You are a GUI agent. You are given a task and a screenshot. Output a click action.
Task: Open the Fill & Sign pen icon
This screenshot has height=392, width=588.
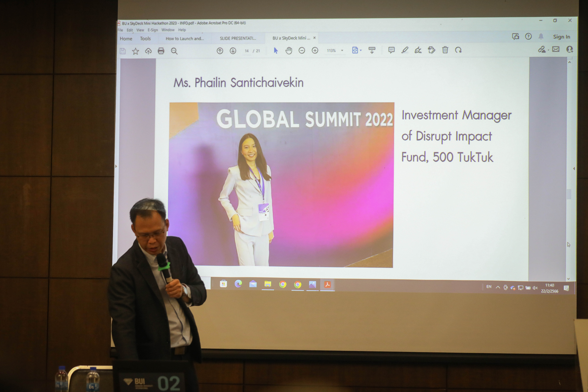[418, 50]
